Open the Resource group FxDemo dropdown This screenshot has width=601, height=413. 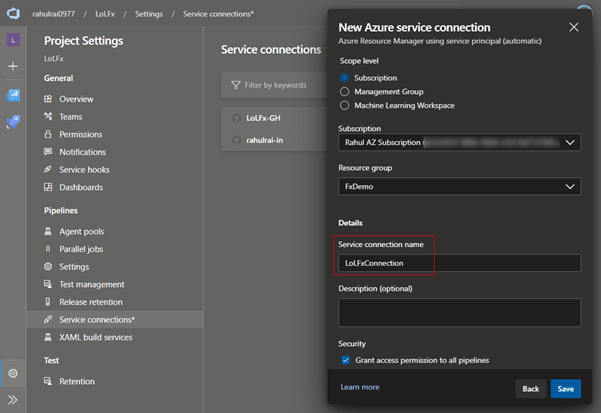coord(459,187)
